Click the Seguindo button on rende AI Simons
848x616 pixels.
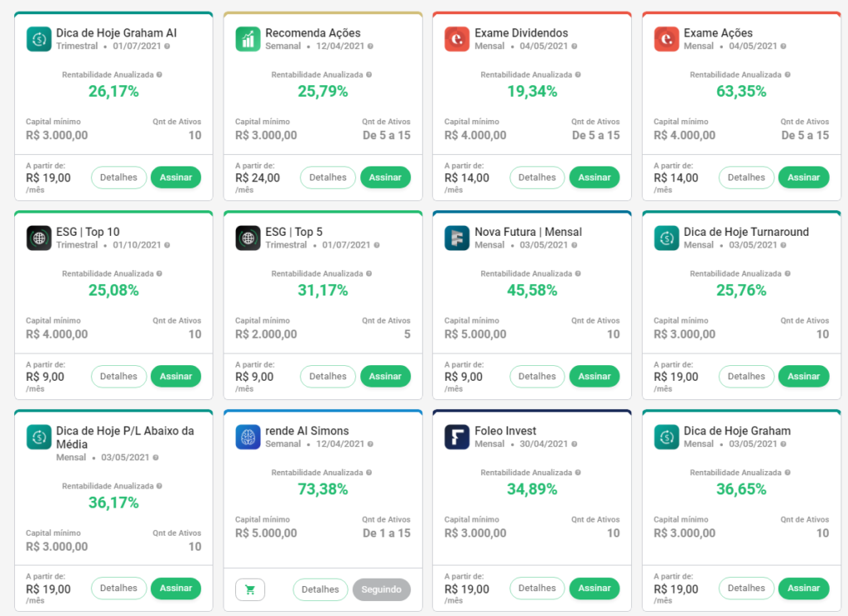(381, 590)
